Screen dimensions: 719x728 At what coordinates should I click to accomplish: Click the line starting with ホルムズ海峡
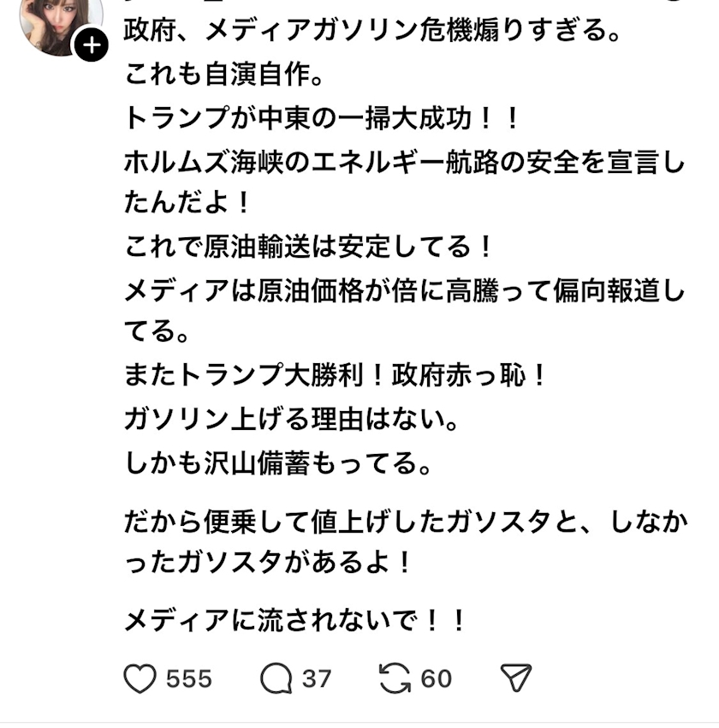click(x=404, y=161)
